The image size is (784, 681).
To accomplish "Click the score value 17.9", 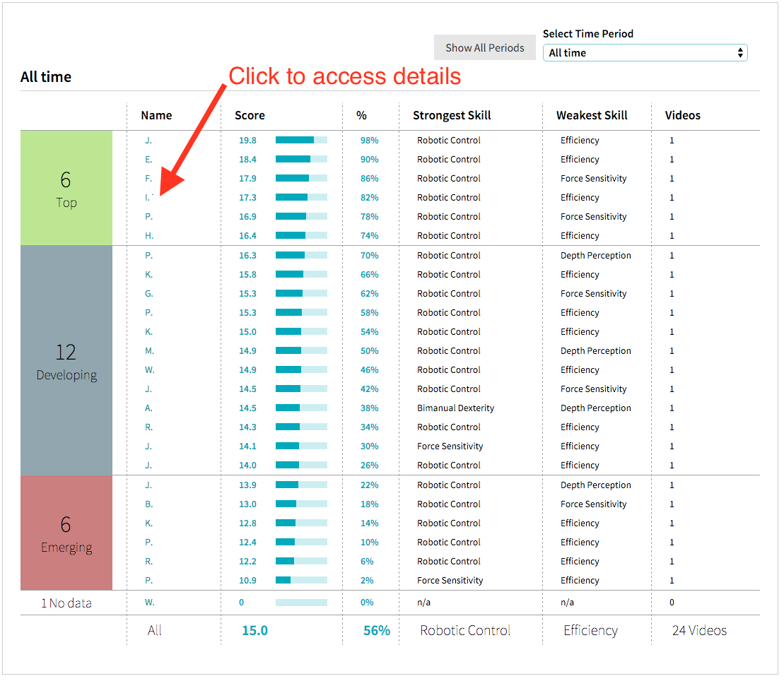I will (247, 179).
